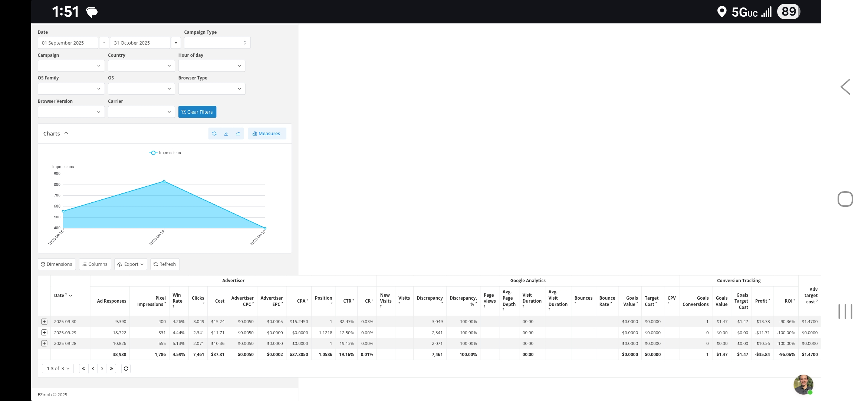Go to the last pagination page
The width and height of the screenshot is (868, 401).
[111, 369]
